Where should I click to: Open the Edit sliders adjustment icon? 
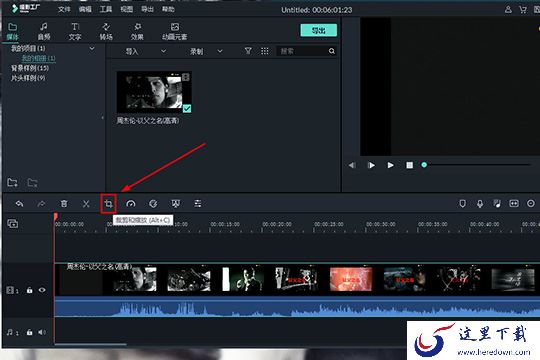click(x=198, y=204)
